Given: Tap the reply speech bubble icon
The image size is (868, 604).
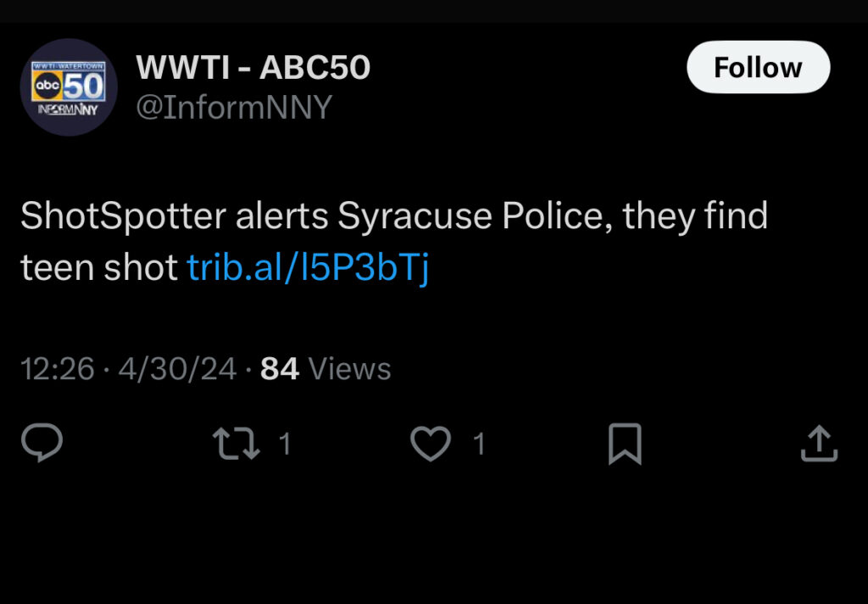Looking at the screenshot, I should (x=42, y=444).
